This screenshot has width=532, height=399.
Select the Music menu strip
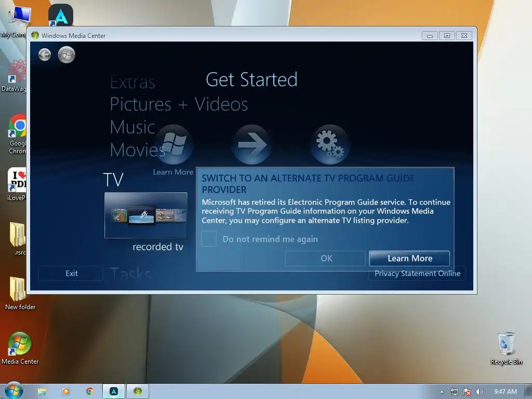coord(132,127)
